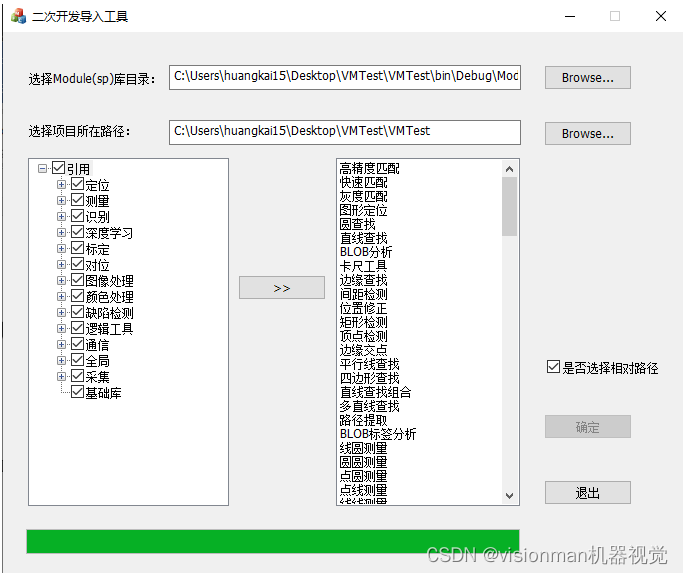Uncheck the 标定 checkbox

pos(78,248)
